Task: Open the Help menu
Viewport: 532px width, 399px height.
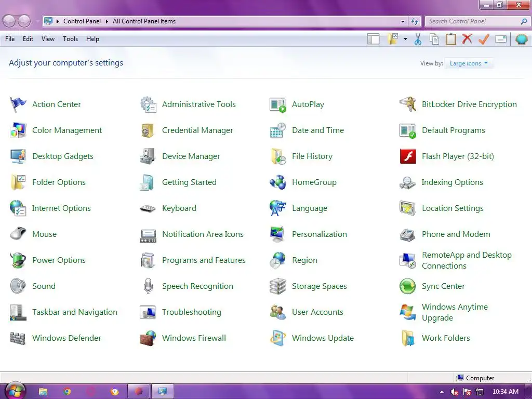Action: (x=92, y=39)
